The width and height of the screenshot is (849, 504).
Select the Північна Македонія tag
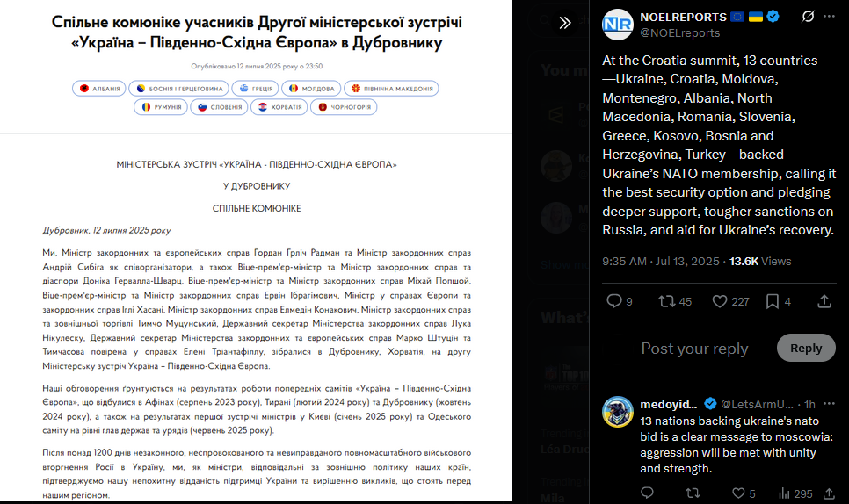click(391, 88)
